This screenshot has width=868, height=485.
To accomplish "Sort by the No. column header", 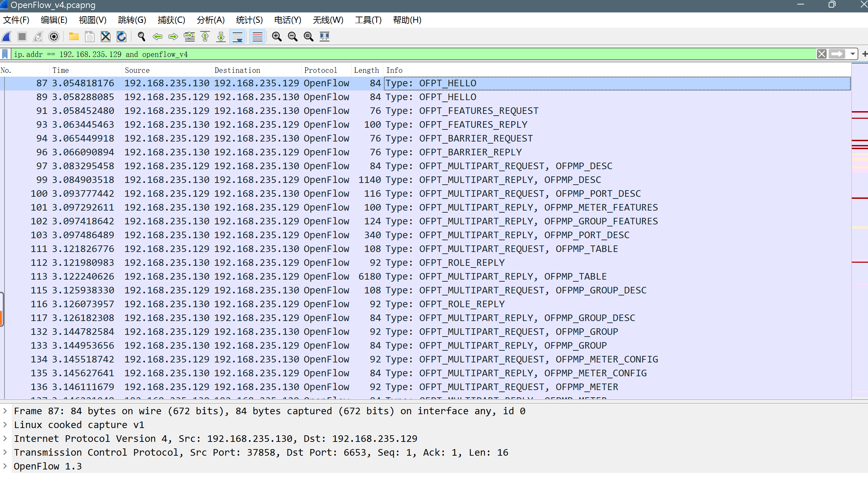I will (x=25, y=70).
